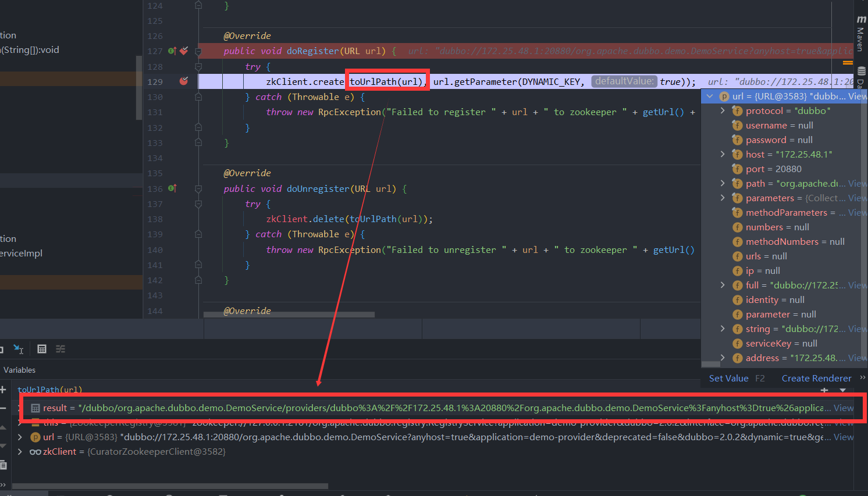Click View link on Variables url row

[x=844, y=437]
